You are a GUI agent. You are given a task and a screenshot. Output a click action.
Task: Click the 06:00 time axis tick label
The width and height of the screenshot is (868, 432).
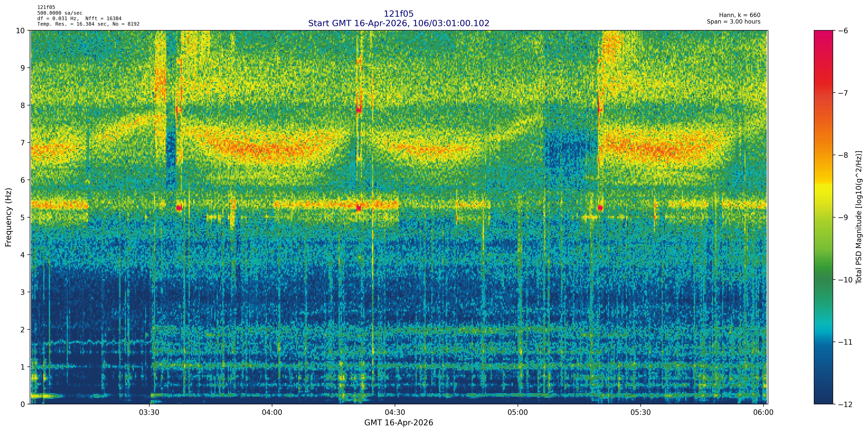point(763,413)
